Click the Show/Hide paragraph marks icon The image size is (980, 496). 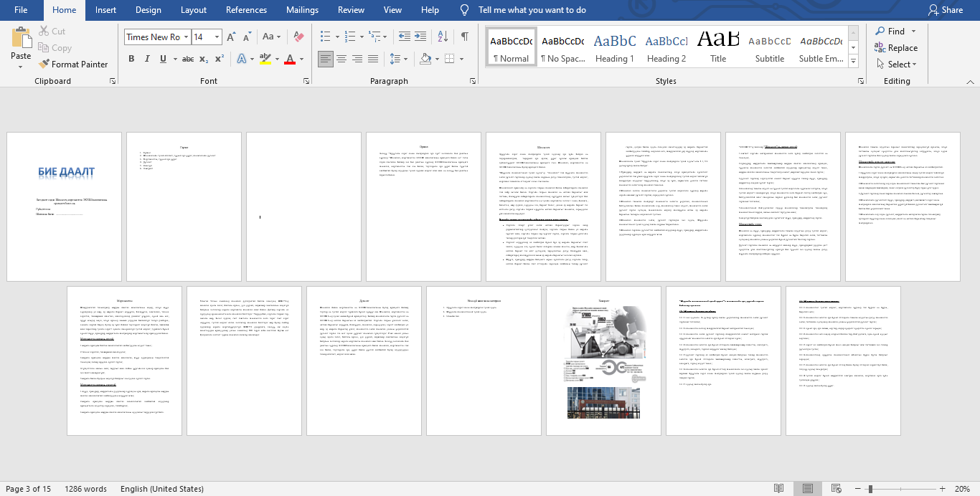point(464,37)
